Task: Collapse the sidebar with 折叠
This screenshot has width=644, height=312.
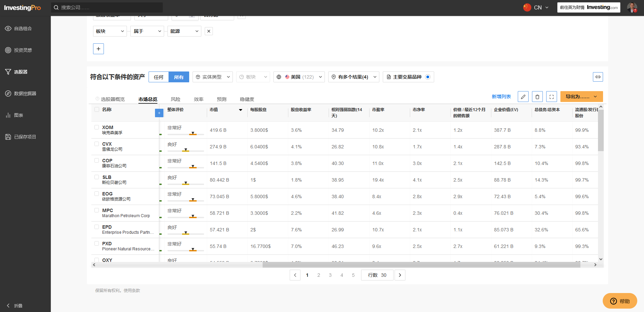Action: (15, 306)
